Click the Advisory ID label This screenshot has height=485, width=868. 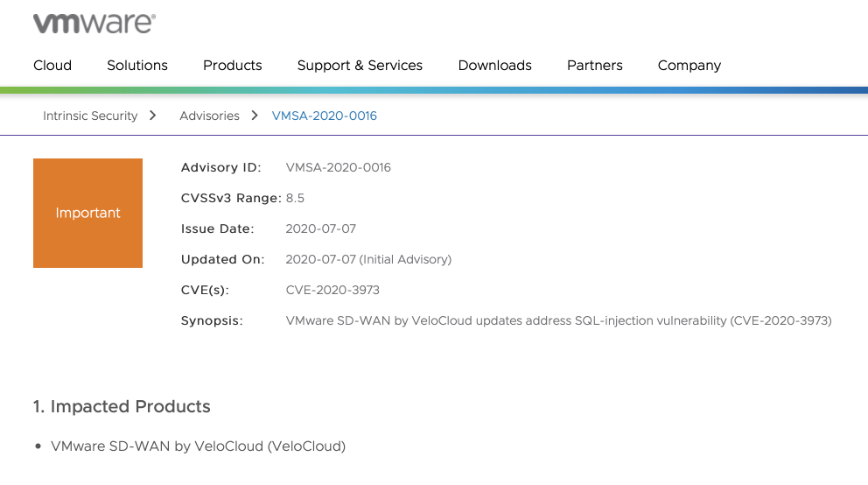click(220, 167)
